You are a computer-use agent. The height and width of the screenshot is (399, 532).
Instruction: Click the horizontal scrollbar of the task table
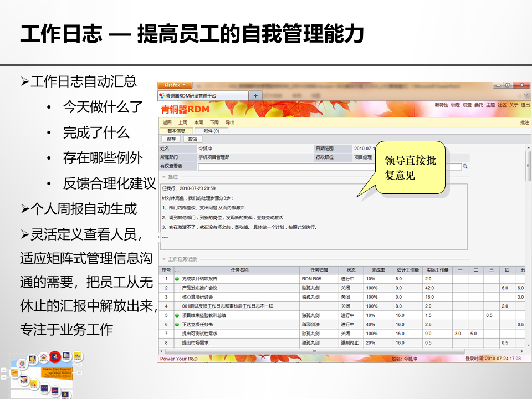point(315,351)
